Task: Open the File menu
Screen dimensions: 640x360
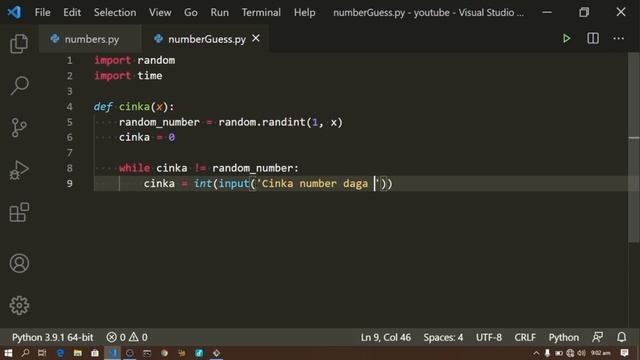Action: tap(42, 12)
